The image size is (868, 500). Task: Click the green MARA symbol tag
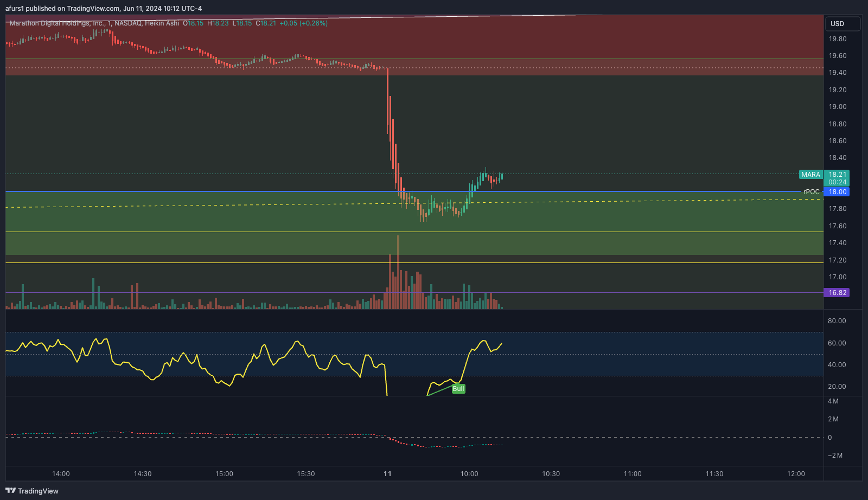click(x=811, y=175)
